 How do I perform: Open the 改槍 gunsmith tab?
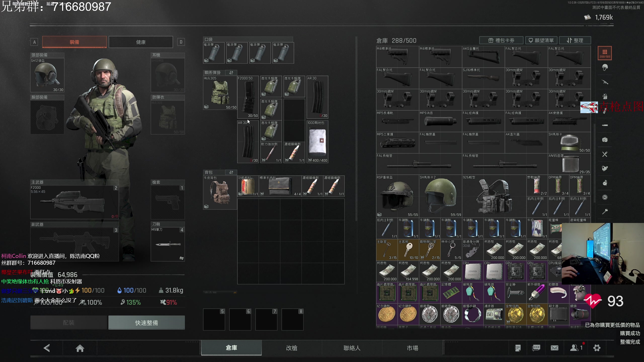(x=292, y=348)
